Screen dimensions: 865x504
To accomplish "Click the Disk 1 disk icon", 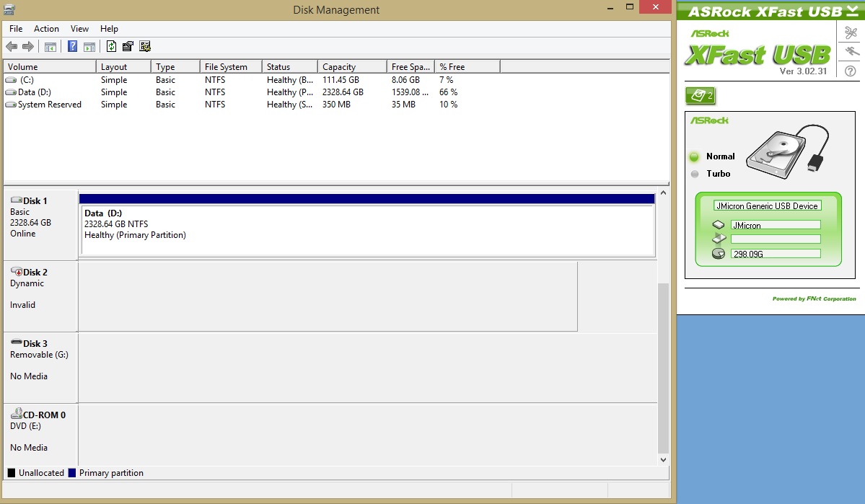I will (x=16, y=200).
